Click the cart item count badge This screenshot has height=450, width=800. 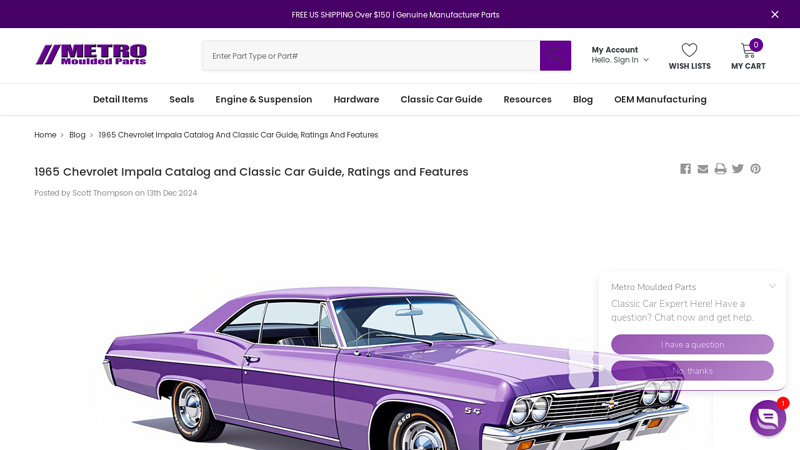coord(756,45)
